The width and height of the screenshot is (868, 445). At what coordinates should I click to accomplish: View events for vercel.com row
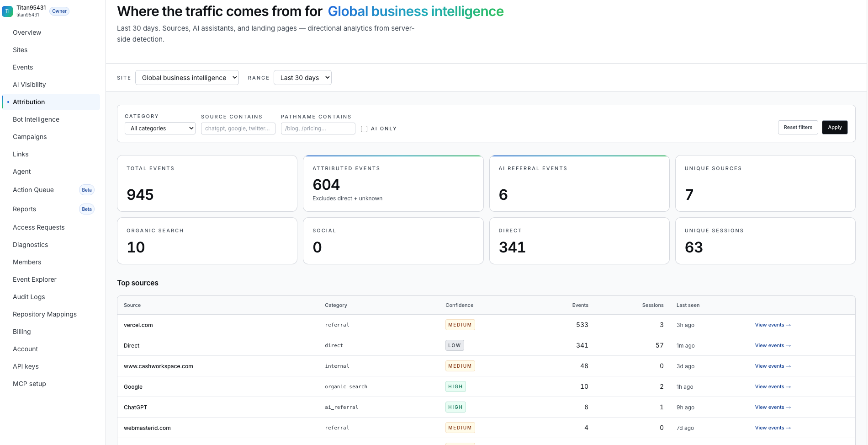coord(773,325)
